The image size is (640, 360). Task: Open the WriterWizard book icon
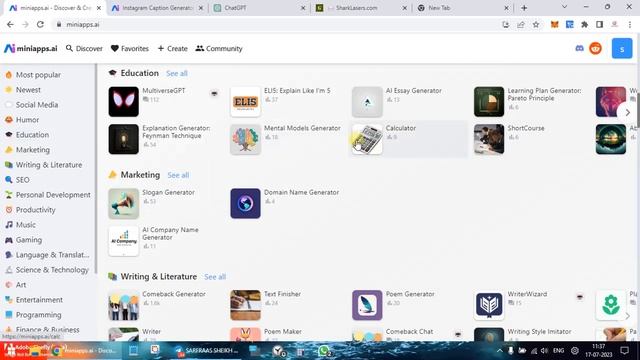[x=489, y=305]
